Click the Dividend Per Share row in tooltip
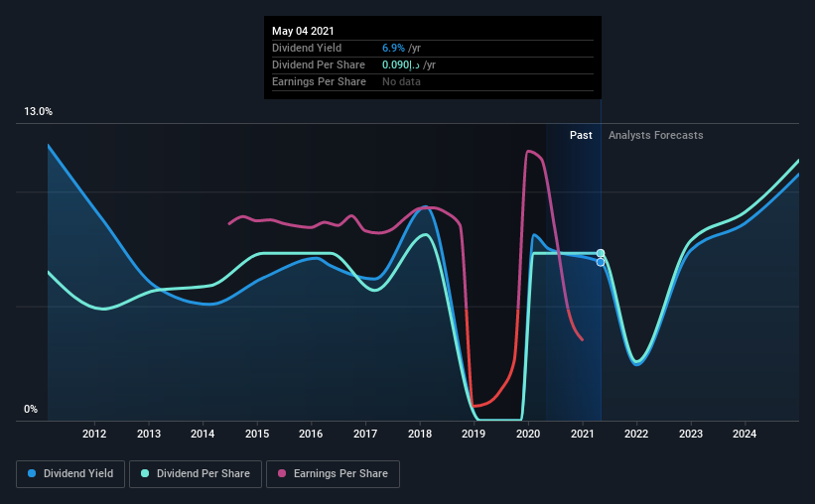 (x=433, y=64)
